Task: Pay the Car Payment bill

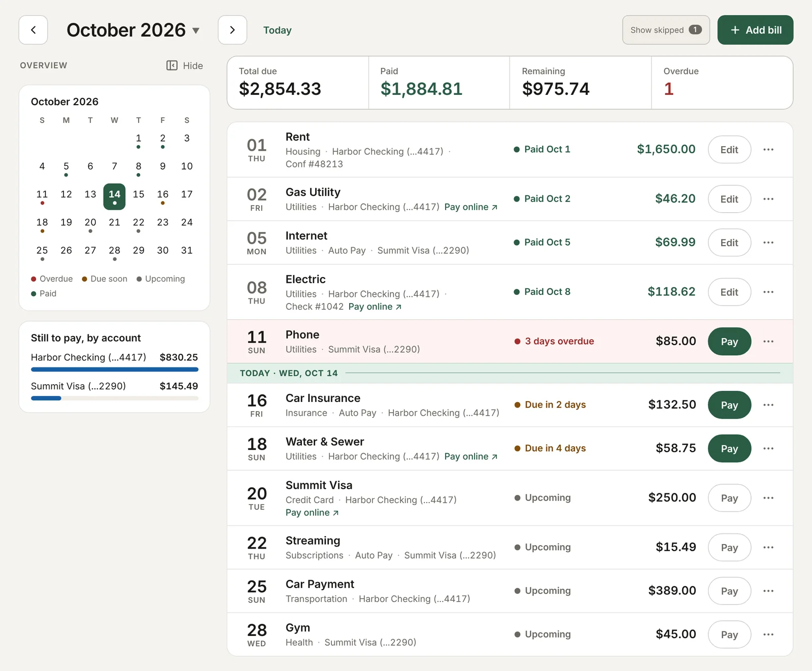Action: (729, 591)
